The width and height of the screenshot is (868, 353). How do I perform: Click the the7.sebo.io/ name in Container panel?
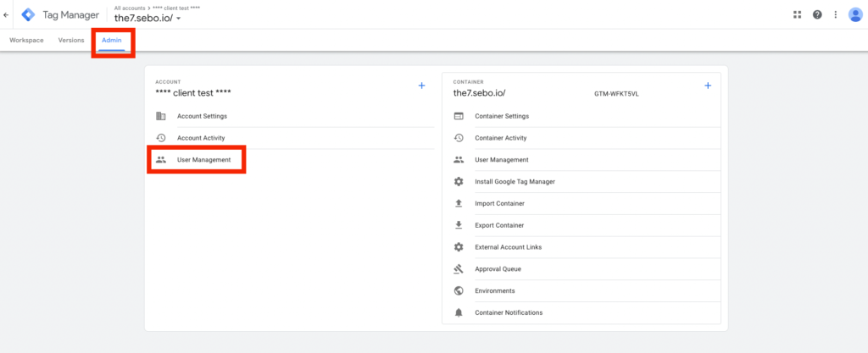pyautogui.click(x=480, y=93)
